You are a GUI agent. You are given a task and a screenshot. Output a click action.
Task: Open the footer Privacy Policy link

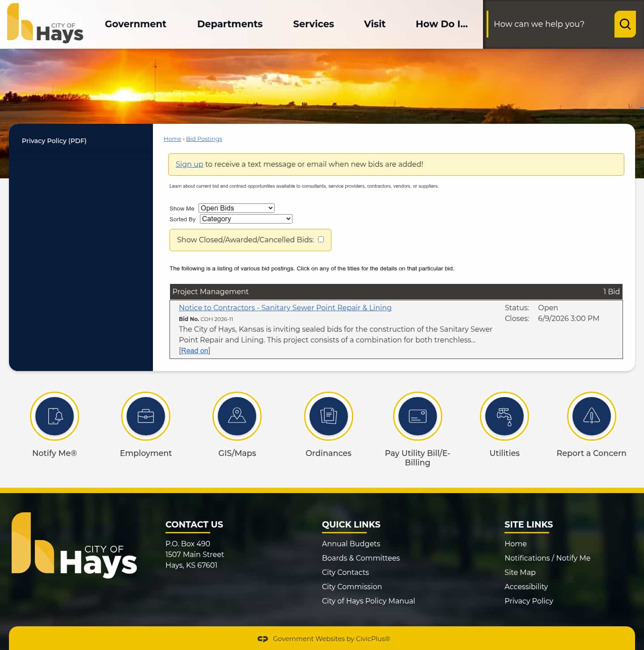tap(529, 601)
